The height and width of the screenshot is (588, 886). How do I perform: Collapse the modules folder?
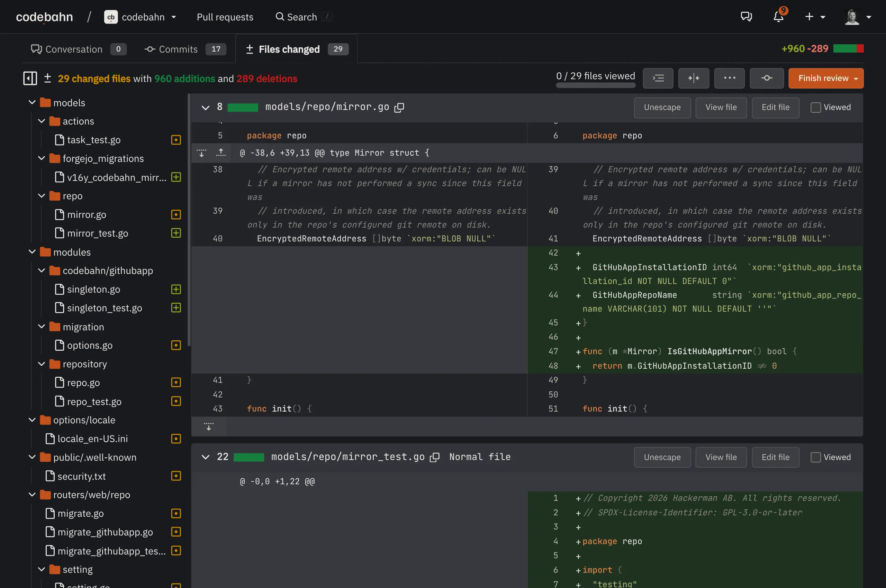click(x=32, y=252)
